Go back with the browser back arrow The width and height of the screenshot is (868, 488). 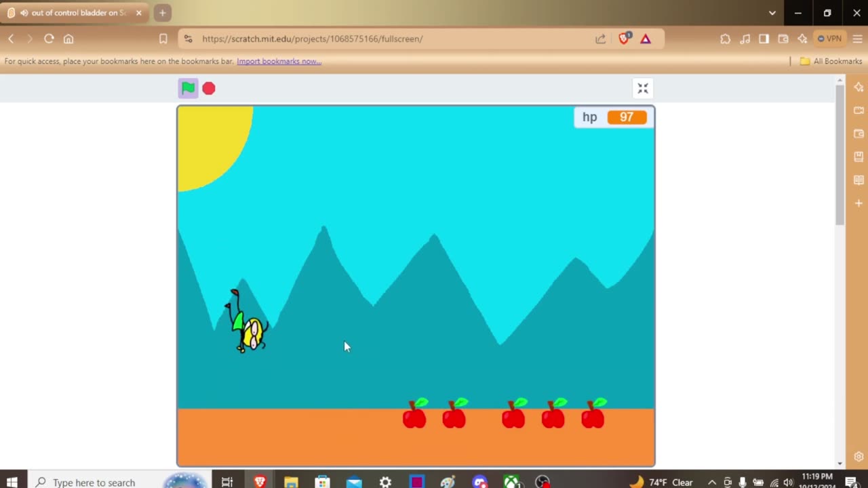point(11,39)
